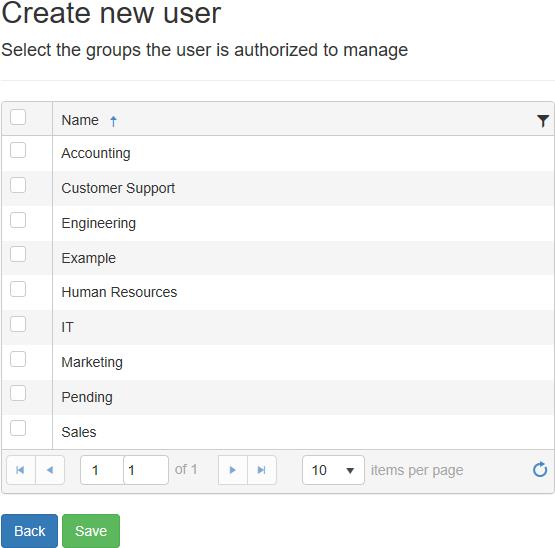
Task: Click the page number input field
Action: pos(124,470)
